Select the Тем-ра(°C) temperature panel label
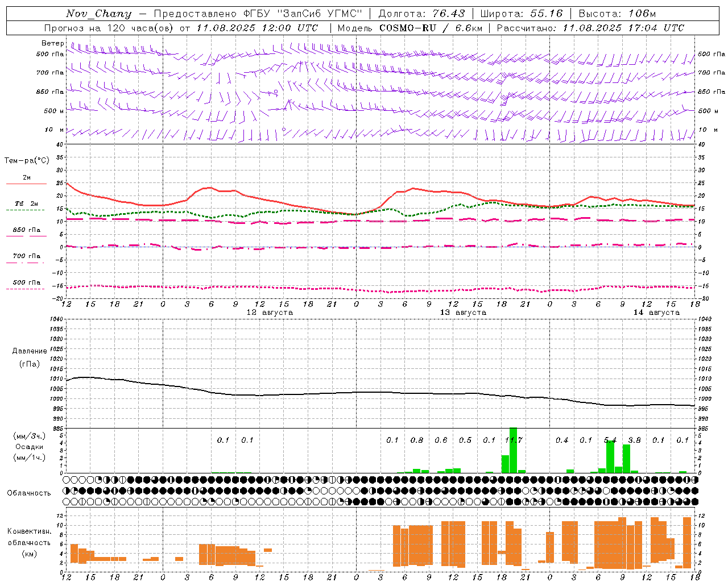Image resolution: width=728 pixels, height=582 pixels. click(x=27, y=160)
